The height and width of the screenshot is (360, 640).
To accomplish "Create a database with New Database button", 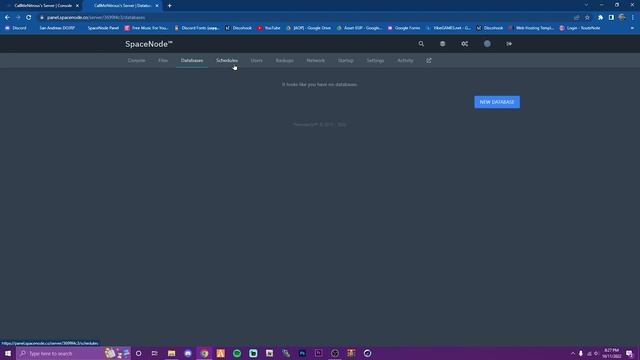I will coord(497,102).
